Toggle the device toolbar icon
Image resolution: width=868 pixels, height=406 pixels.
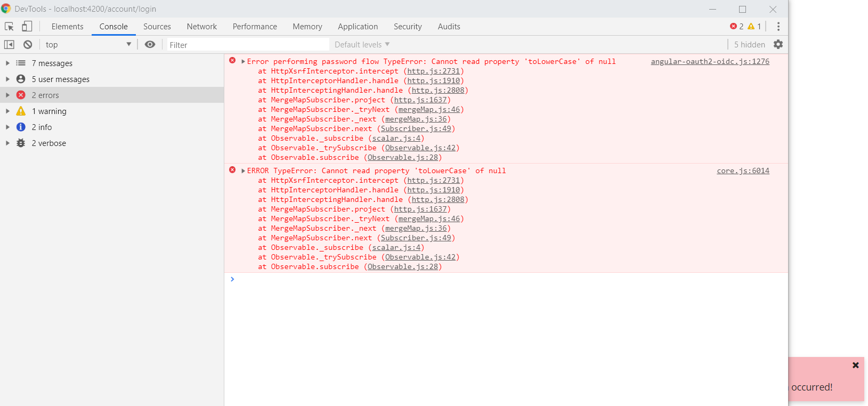[27, 26]
